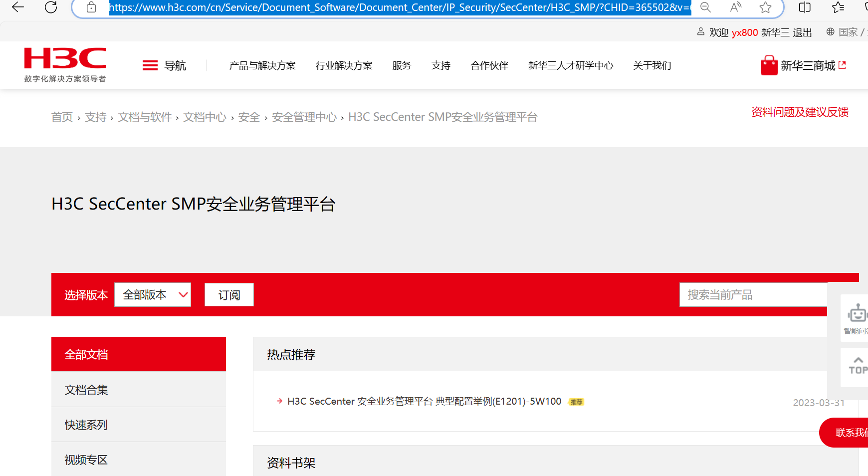Open 行业解决方案 menu
The image size is (868, 476).
tap(344, 65)
